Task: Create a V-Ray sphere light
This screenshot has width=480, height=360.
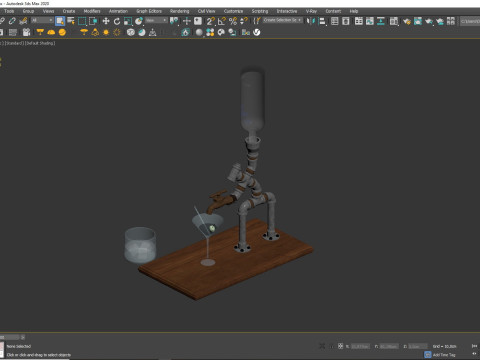Action: coord(62,32)
